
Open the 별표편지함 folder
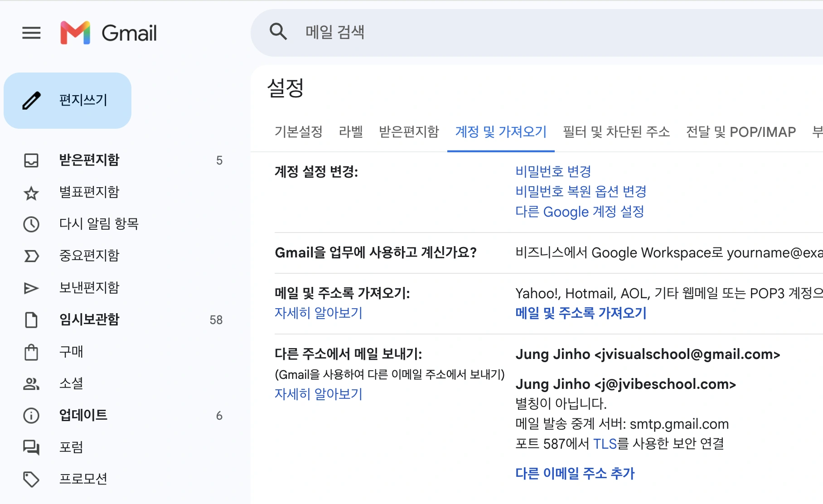pos(89,192)
